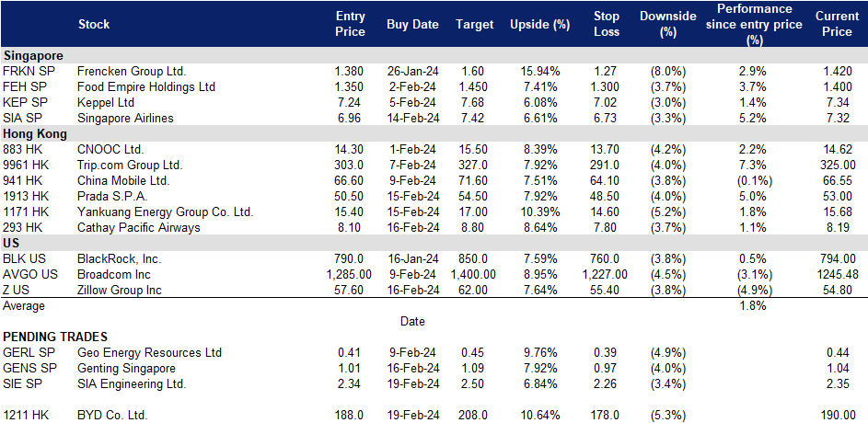Select the Singapore section header row
This screenshot has width=868, height=423.
(x=434, y=55)
